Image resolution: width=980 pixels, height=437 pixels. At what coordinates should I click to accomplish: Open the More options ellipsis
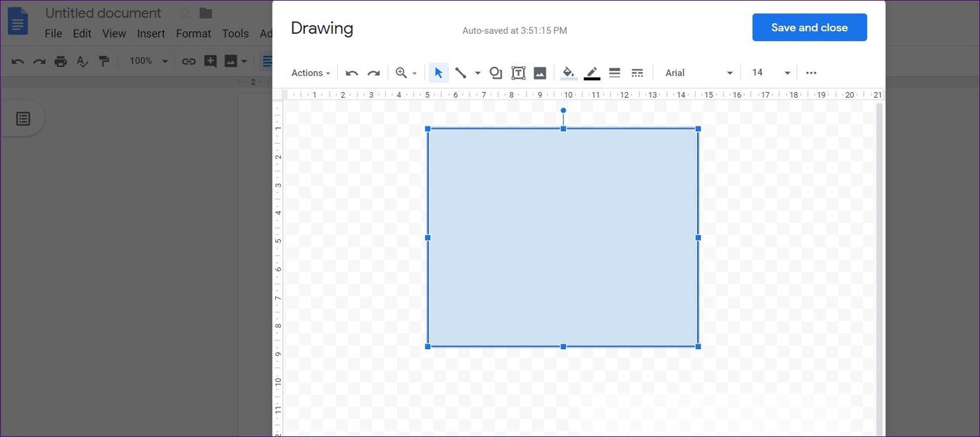811,73
